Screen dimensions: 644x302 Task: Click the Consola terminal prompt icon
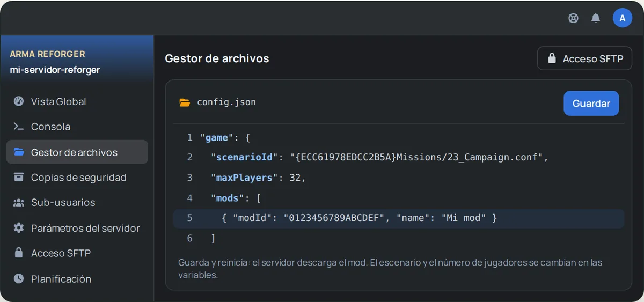pos(19,127)
